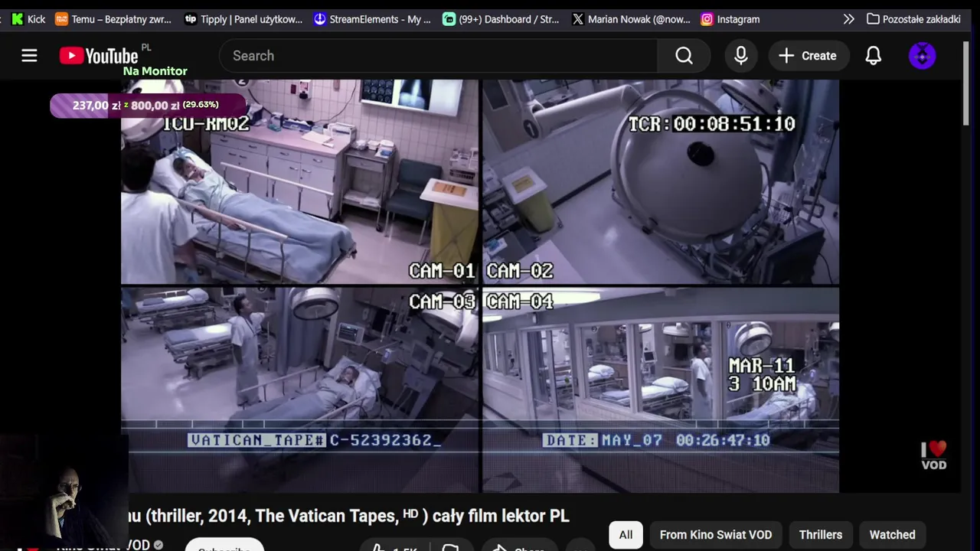Select the Watched filter chip
The image size is (980, 551).
[x=892, y=535]
